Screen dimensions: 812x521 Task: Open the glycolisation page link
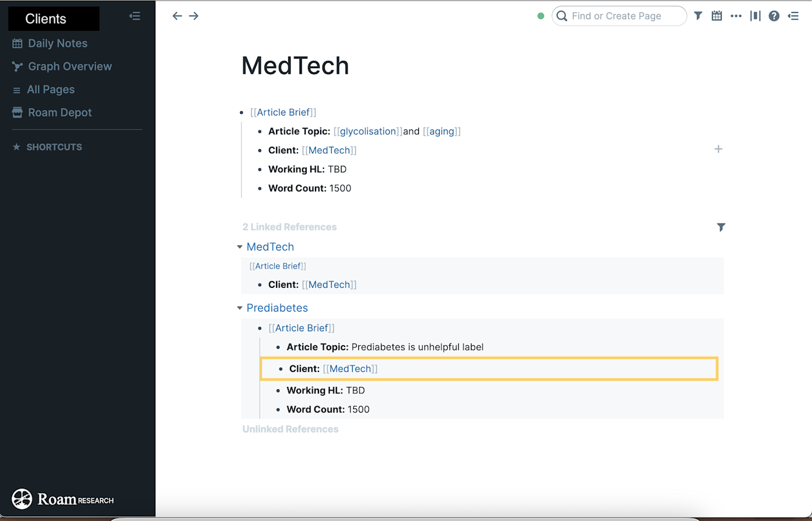click(368, 132)
